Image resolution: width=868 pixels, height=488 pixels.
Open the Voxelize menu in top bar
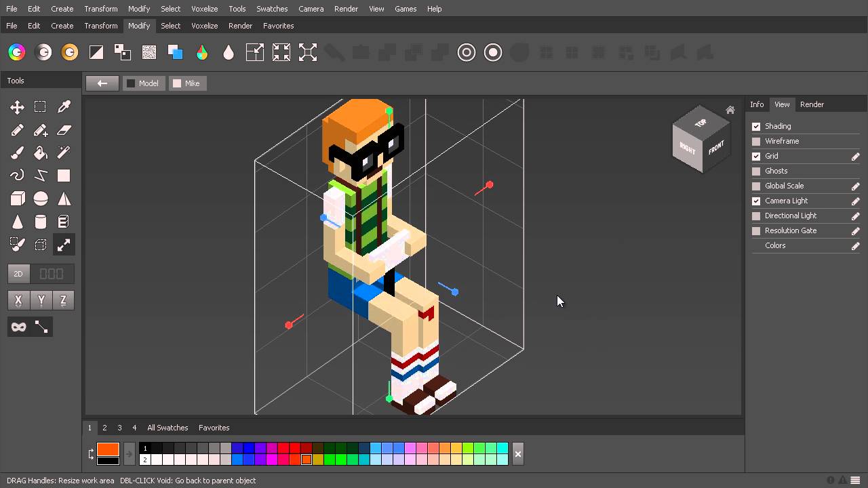point(204,9)
